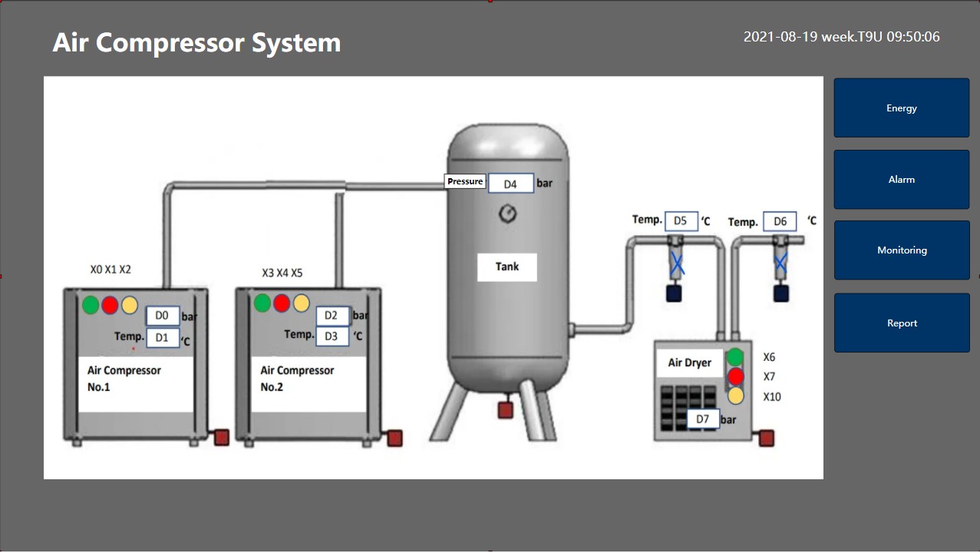Click the red drain valve under the tank

(x=505, y=410)
